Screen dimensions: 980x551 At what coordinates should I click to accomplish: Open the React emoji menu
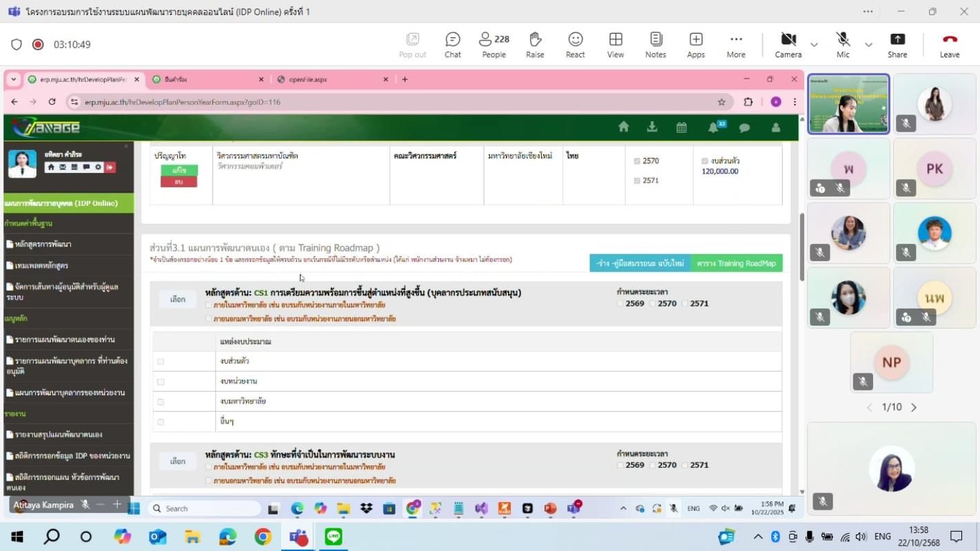575,45
